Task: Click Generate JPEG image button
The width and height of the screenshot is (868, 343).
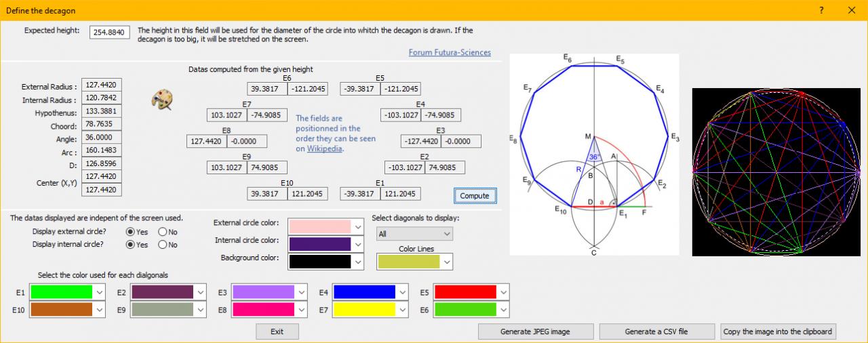Action: (536, 331)
